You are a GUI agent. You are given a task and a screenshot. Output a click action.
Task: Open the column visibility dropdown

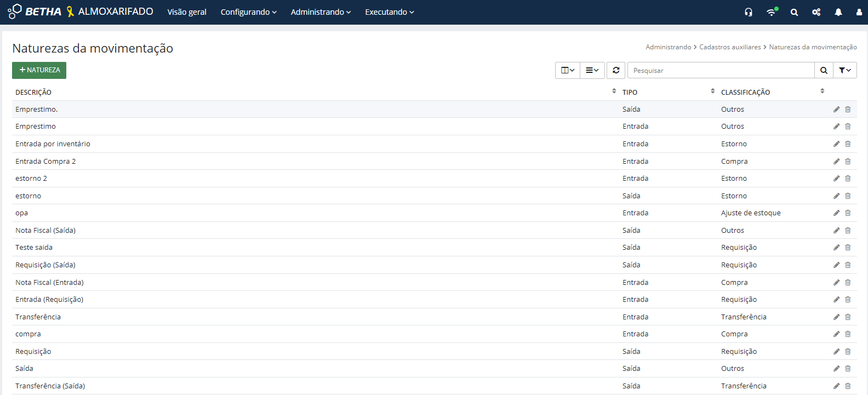pos(568,70)
